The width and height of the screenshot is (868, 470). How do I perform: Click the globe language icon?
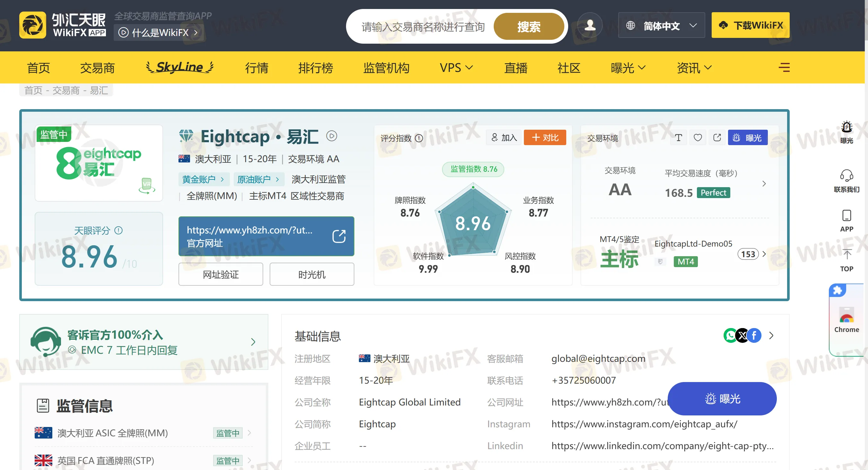[630, 25]
